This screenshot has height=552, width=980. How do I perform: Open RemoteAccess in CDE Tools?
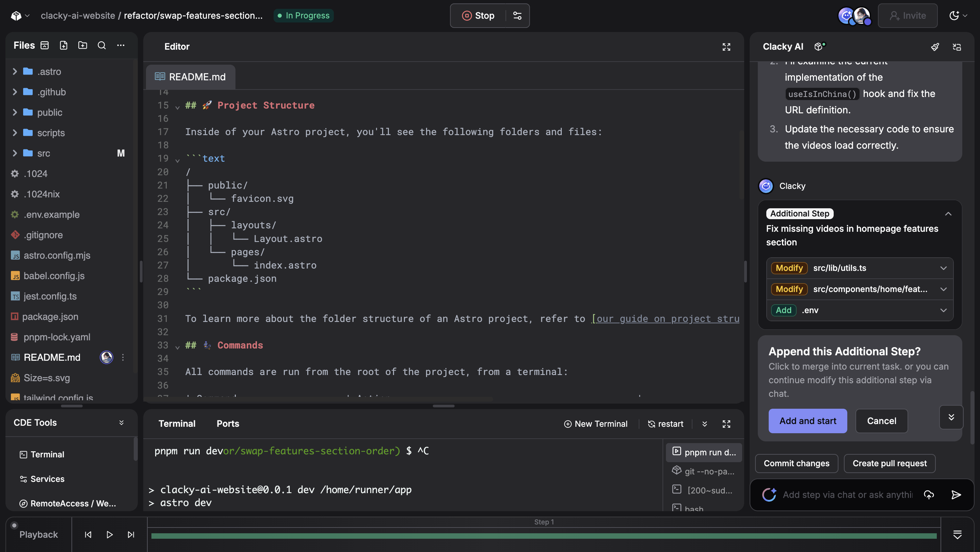click(x=68, y=503)
